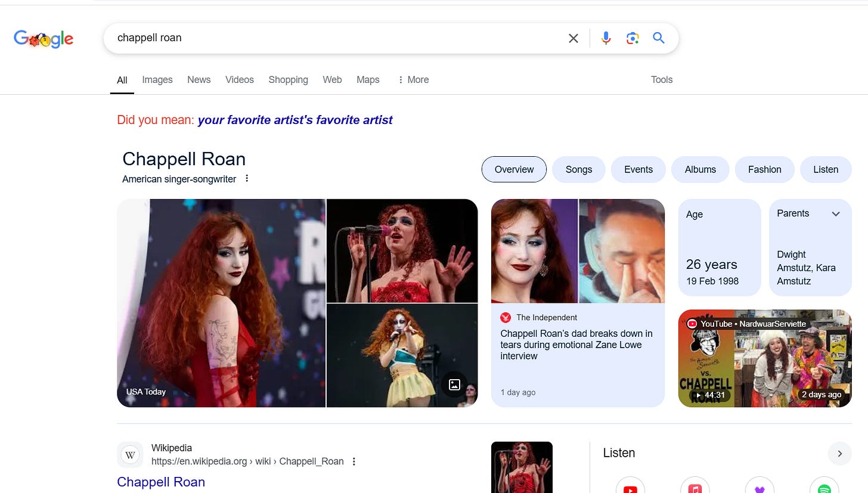The height and width of the screenshot is (493, 868).
Task: Click the '19 Feb 1998' birthdate text
Action: pyautogui.click(x=712, y=281)
